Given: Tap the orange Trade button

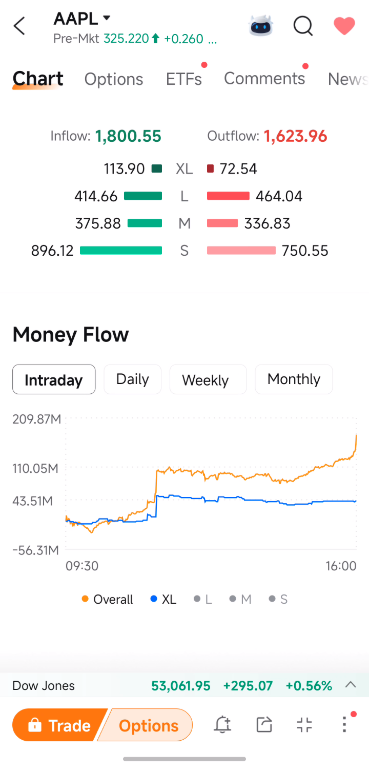Looking at the screenshot, I should pyautogui.click(x=59, y=725).
